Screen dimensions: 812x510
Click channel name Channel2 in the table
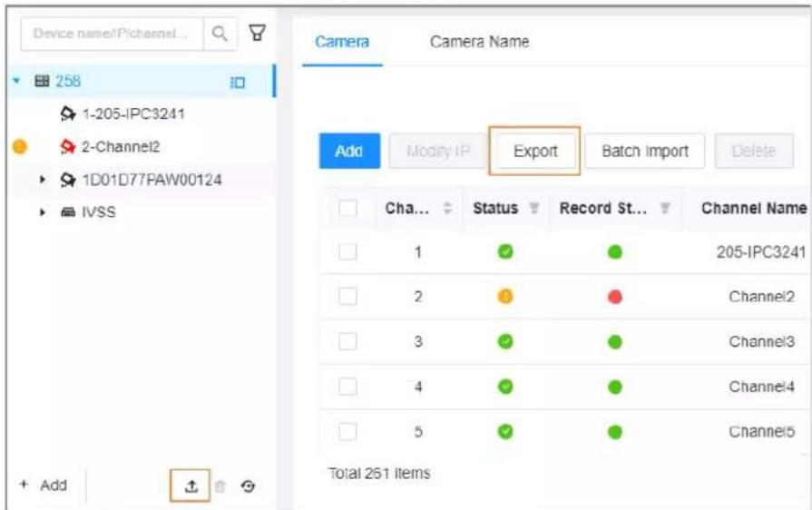point(761,297)
